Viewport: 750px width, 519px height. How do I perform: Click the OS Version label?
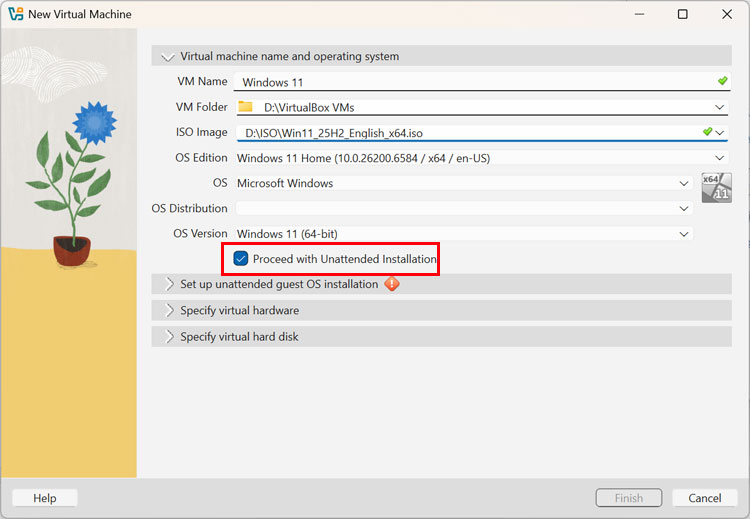(x=200, y=233)
